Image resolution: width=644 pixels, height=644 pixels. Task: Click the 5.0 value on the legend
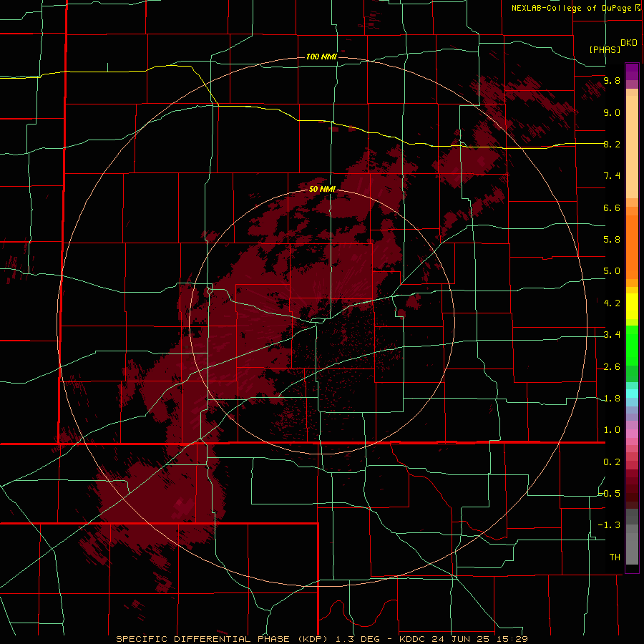[x=612, y=271]
